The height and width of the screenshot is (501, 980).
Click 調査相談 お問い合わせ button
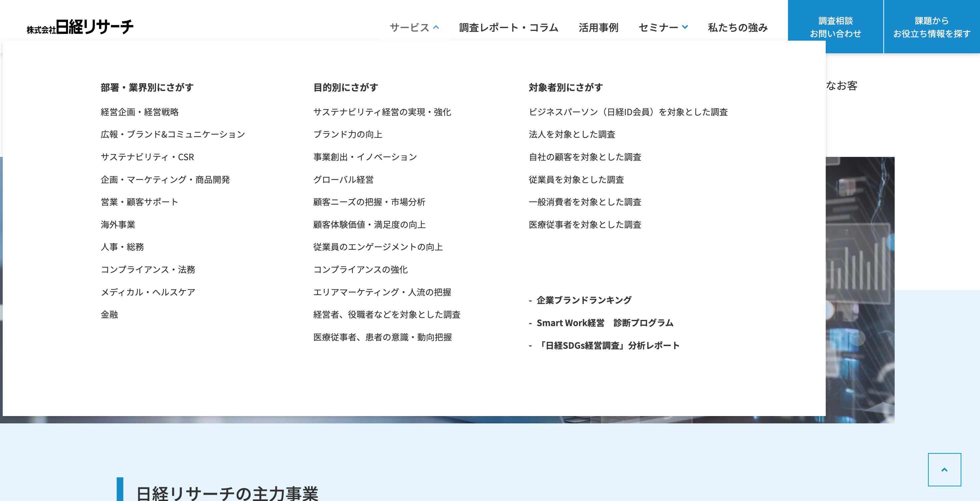point(835,27)
